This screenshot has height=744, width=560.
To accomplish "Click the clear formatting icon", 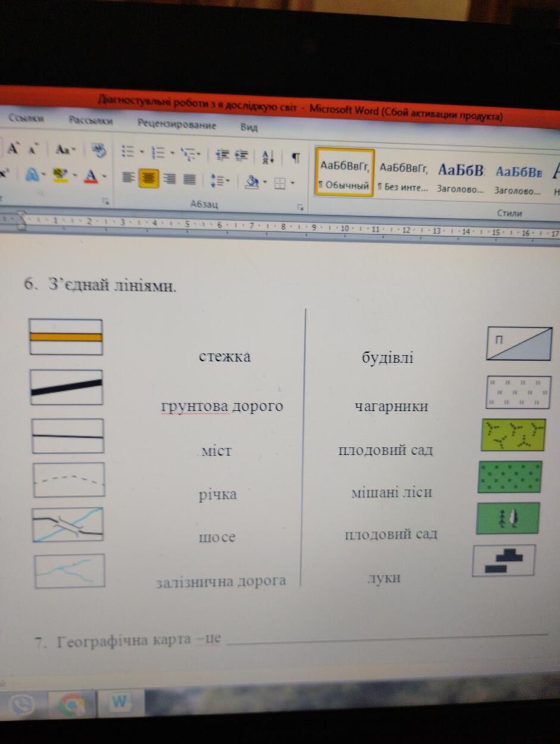I will (98, 150).
